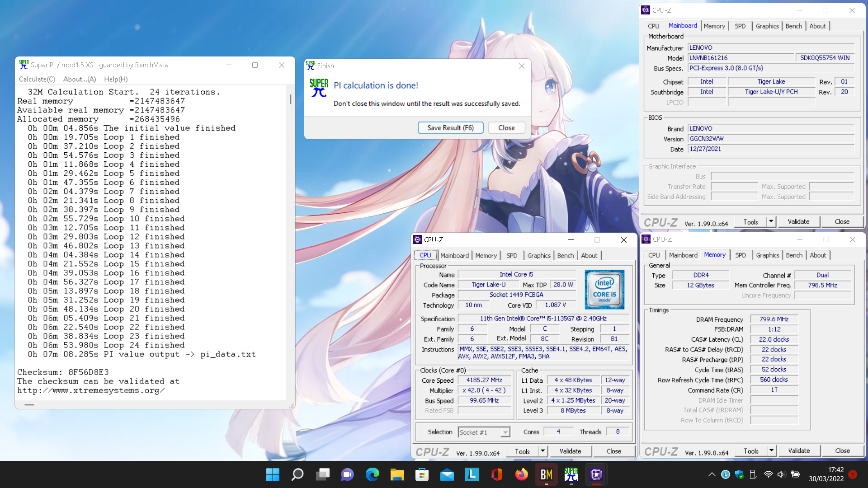Open Task View from taskbar
This screenshot has width=868, height=488.
pyautogui.click(x=322, y=474)
